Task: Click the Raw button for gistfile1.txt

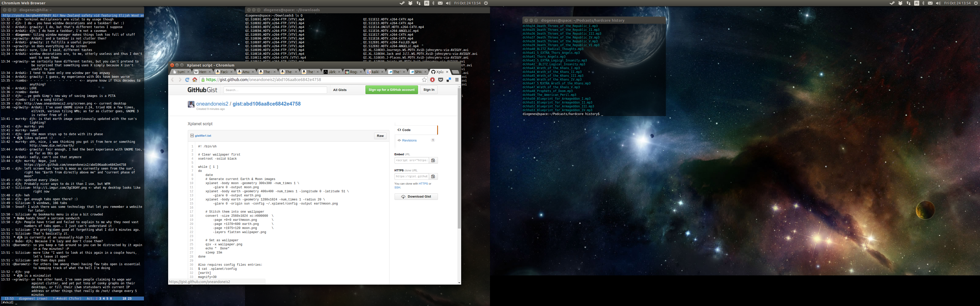Action: [380, 136]
